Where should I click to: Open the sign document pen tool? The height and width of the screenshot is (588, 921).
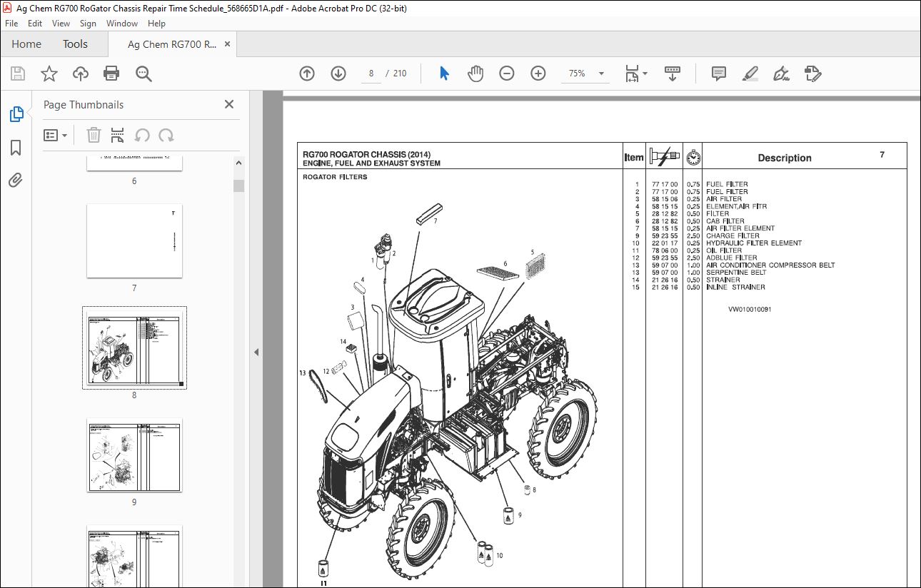[781, 73]
